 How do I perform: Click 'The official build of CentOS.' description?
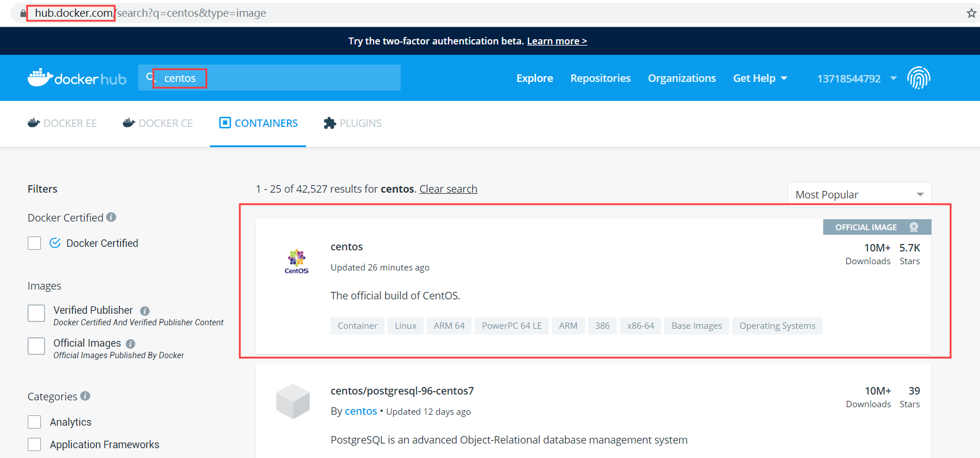pos(395,295)
